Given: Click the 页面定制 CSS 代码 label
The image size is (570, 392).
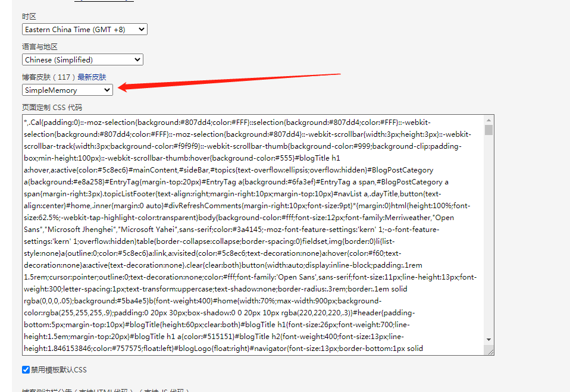Looking at the screenshot, I should tap(52, 108).
